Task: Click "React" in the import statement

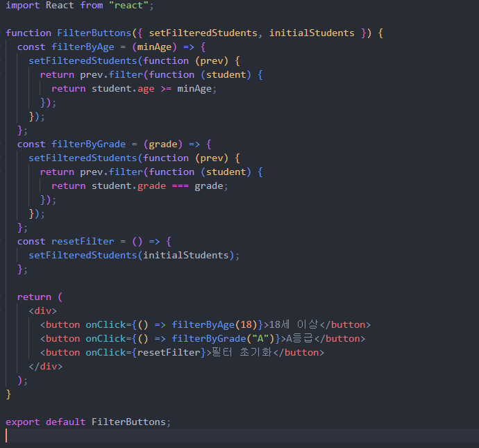Action: pyautogui.click(x=60, y=5)
